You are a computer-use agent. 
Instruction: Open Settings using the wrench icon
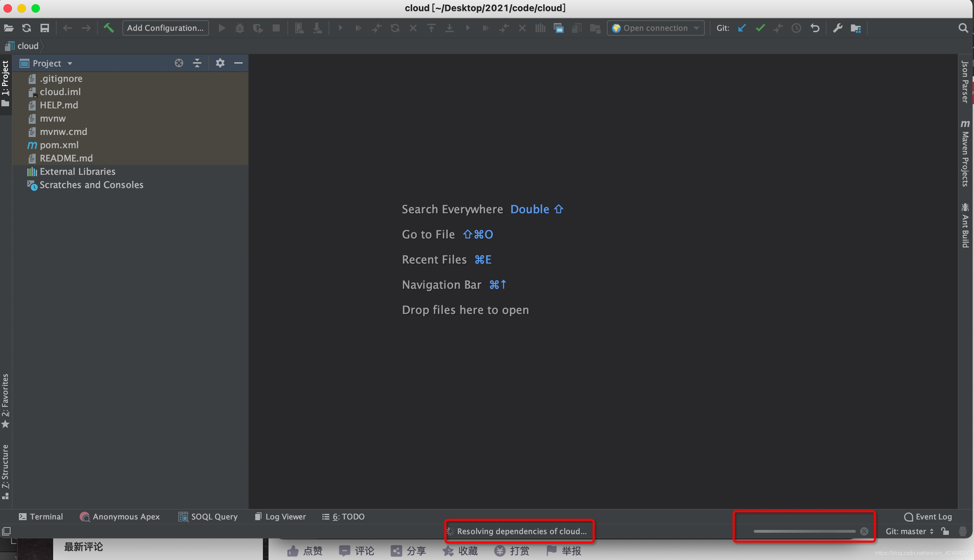pyautogui.click(x=837, y=28)
